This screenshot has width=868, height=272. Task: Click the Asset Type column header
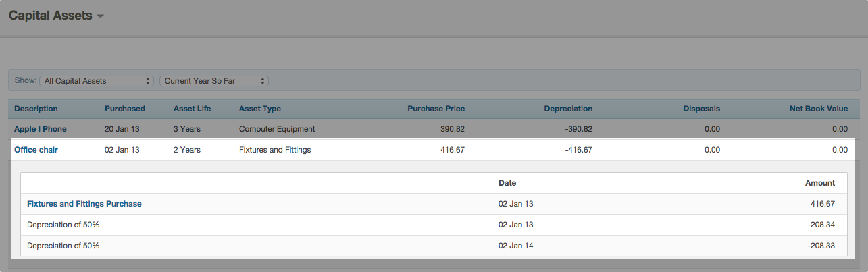(260, 109)
